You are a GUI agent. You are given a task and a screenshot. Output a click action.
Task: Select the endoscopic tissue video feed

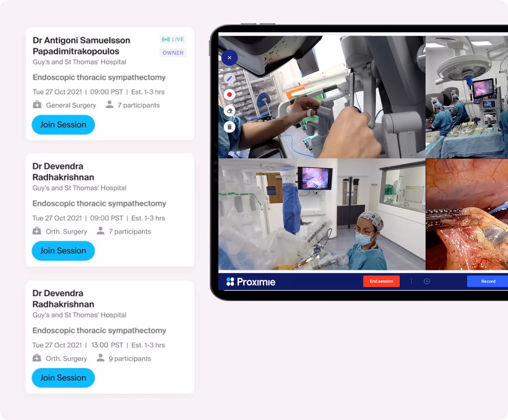click(x=467, y=214)
